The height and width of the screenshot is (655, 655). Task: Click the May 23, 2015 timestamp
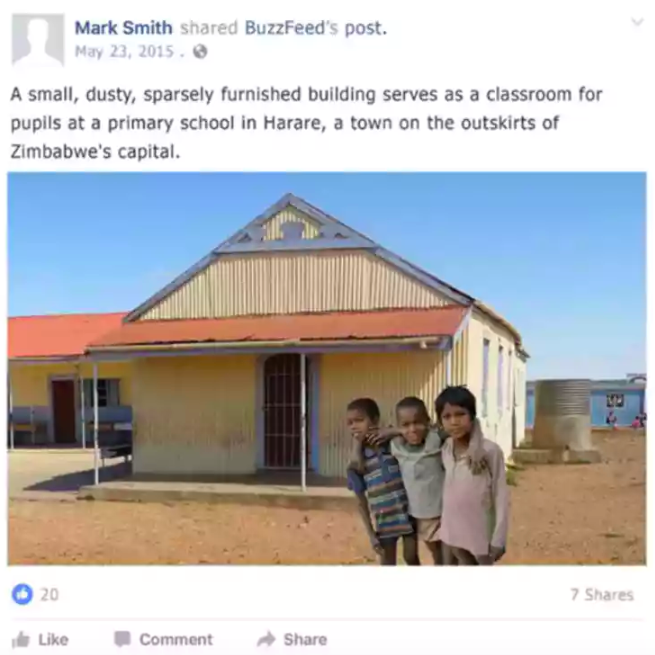tap(124, 52)
